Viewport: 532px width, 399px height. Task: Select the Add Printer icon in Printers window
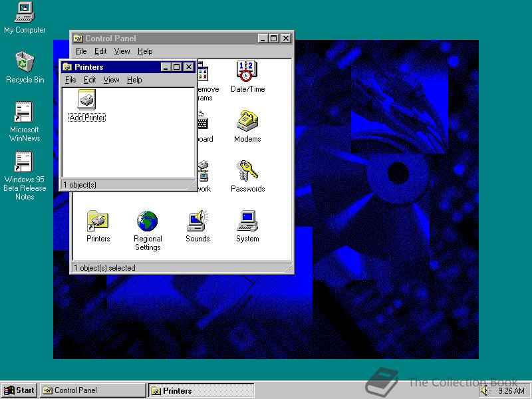coord(87,99)
